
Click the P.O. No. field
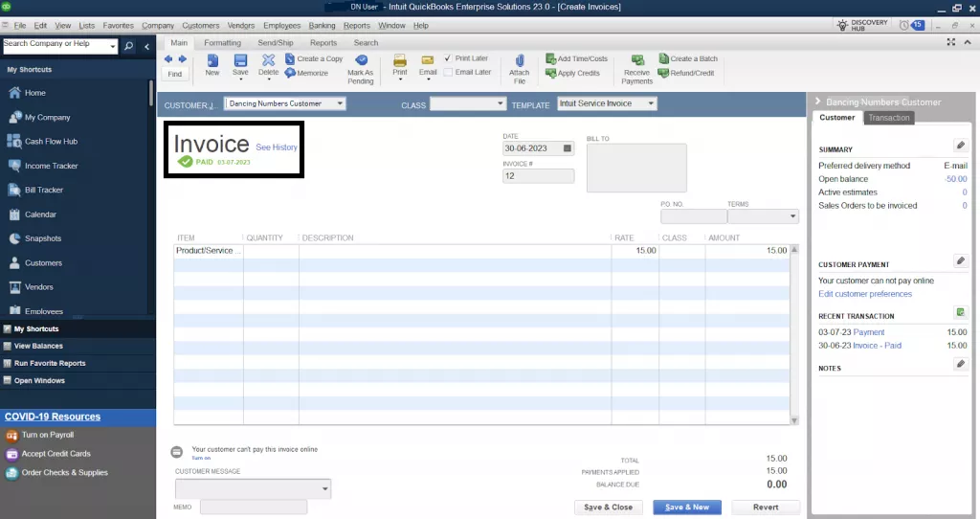coord(694,216)
